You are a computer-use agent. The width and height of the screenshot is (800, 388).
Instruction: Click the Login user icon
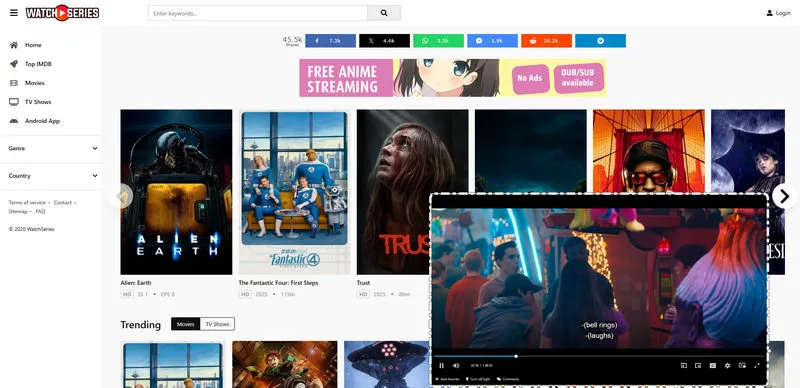tap(769, 13)
